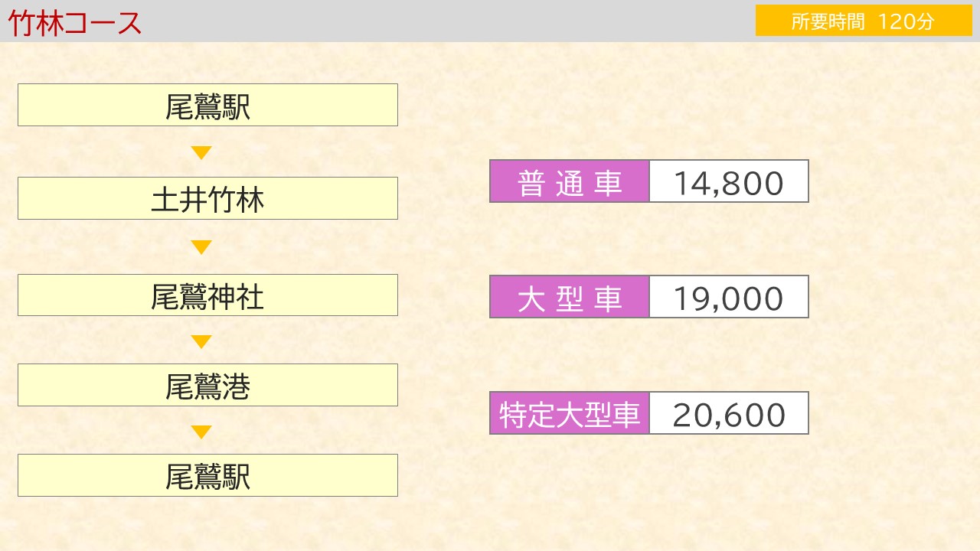Viewport: 980px width, 551px height.
Task: Select the 大型車 label
Action: [x=570, y=297]
